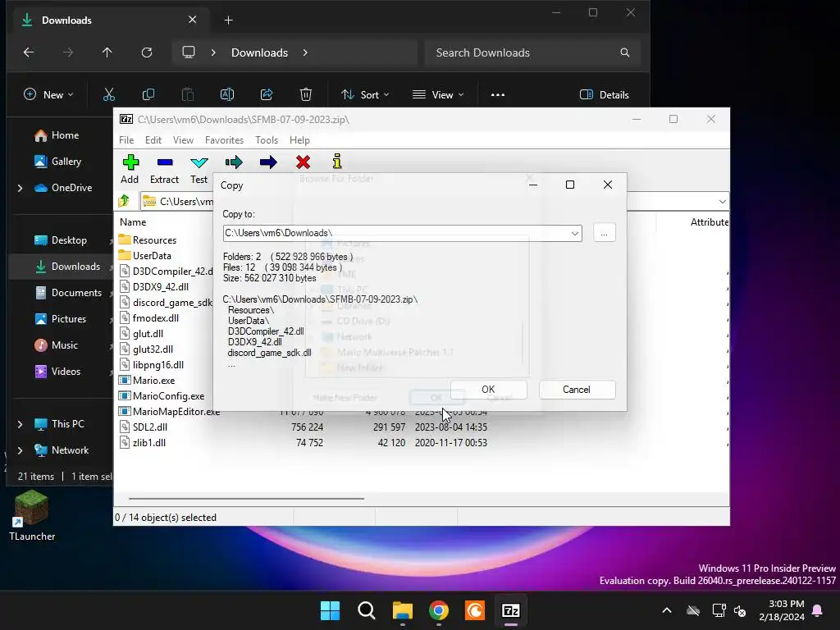Open Google Chrome from the taskbar
This screenshot has width=840, height=630.
pos(439,610)
